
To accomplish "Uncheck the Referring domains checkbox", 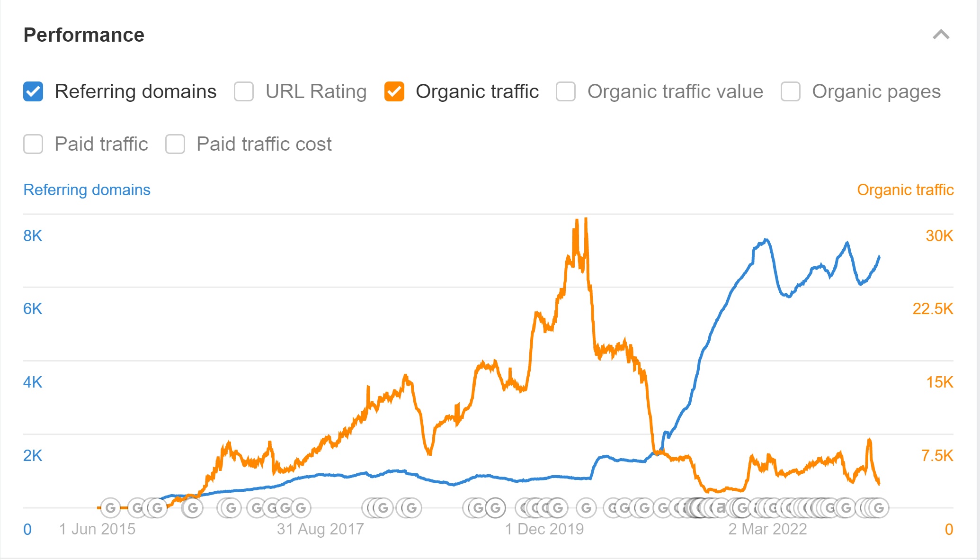I will tap(33, 91).
